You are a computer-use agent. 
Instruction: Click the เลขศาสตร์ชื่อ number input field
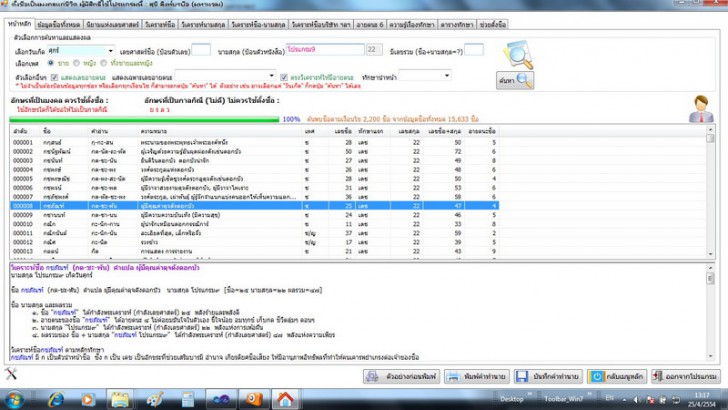pos(201,50)
